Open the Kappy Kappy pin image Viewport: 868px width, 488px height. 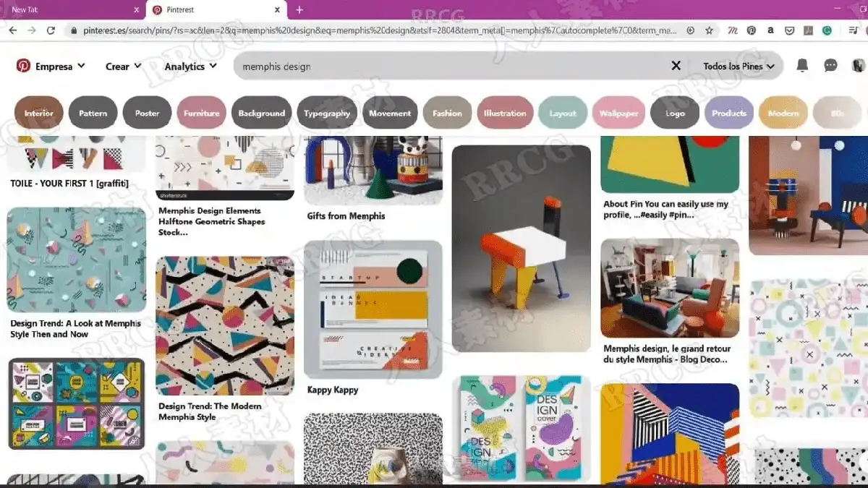coord(373,309)
